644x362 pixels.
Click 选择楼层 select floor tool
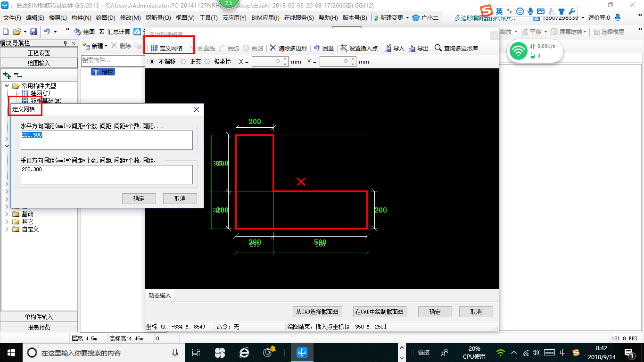pyautogui.click(x=609, y=32)
